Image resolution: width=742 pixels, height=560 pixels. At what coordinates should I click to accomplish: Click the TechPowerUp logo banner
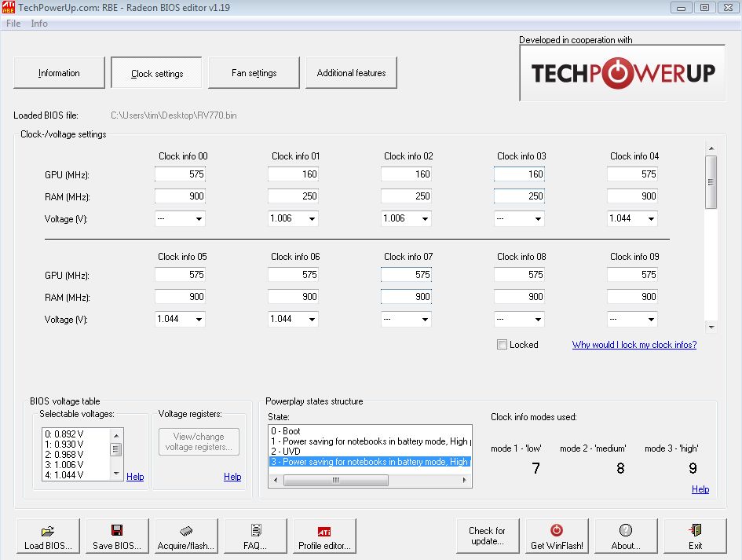tap(623, 73)
